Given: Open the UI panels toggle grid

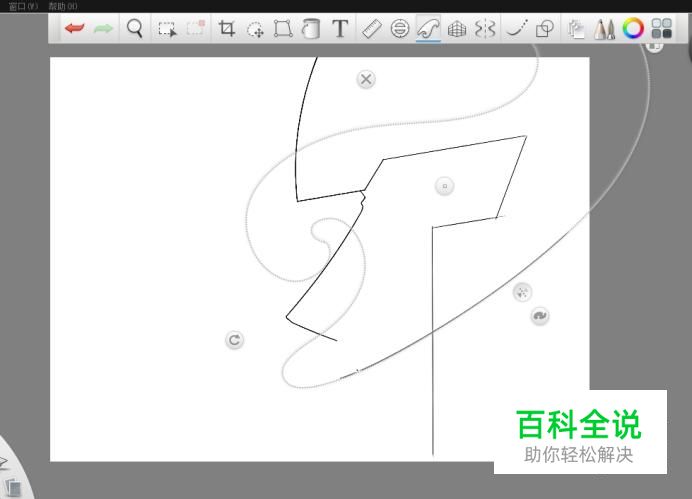Looking at the screenshot, I should click(662, 29).
